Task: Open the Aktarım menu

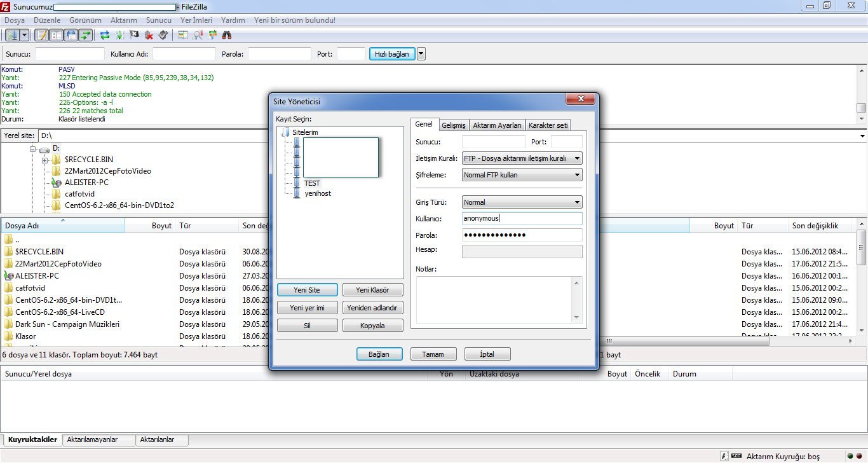Action: 124,20
